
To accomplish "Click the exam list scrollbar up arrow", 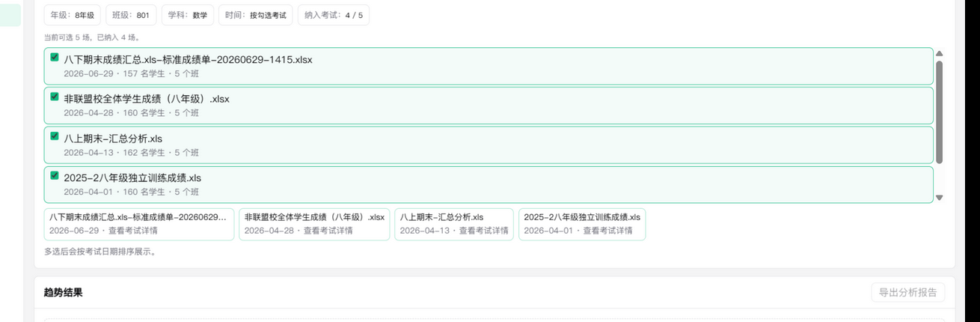I will tap(940, 53).
